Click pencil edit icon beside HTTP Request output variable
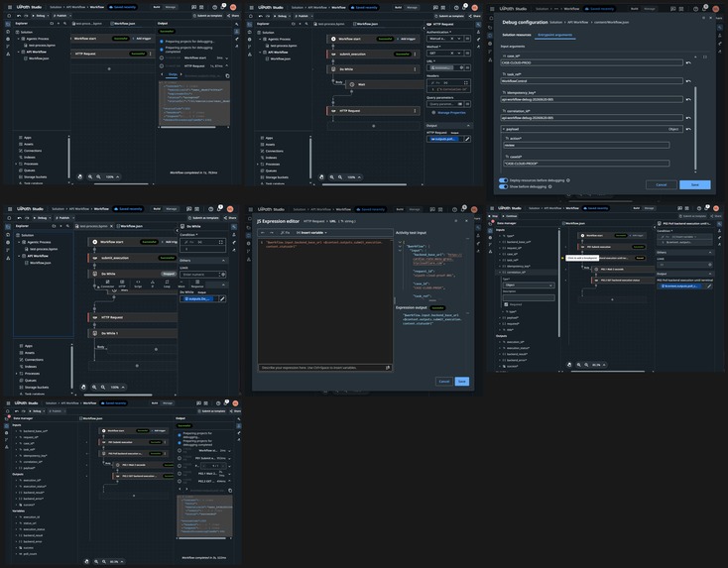 (467, 139)
